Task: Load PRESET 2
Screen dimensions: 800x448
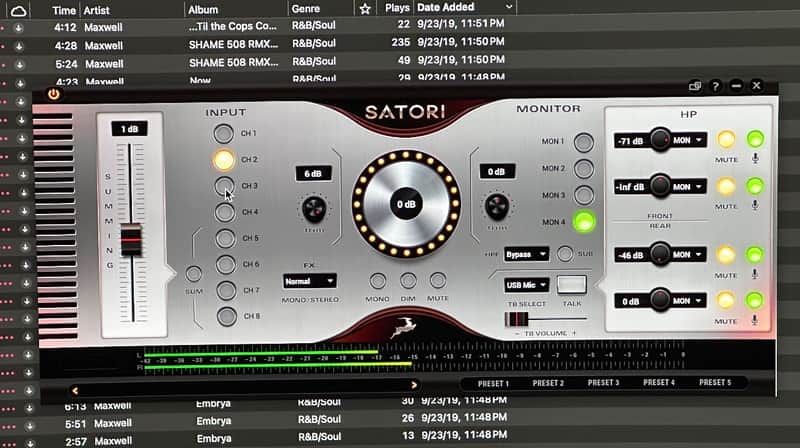Action: tap(548, 383)
